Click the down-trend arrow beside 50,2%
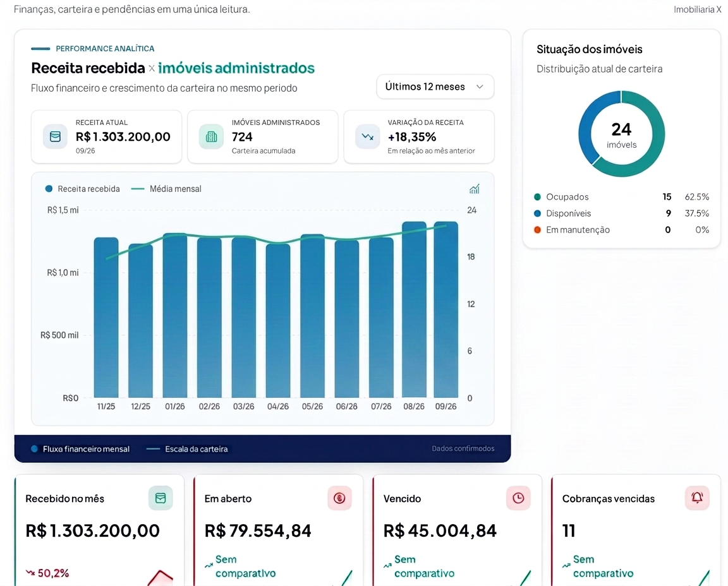Image resolution: width=728 pixels, height=586 pixels. pyautogui.click(x=30, y=573)
